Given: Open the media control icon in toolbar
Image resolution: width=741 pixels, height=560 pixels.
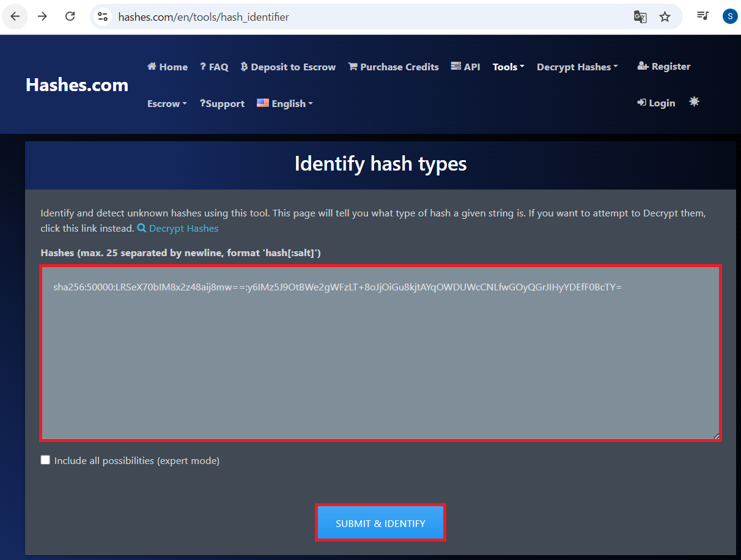Looking at the screenshot, I should pyautogui.click(x=702, y=17).
